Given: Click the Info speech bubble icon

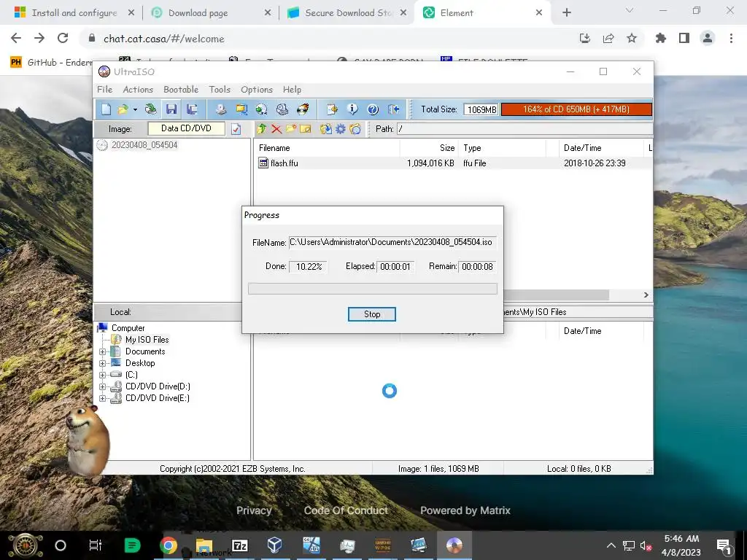Looking at the screenshot, I should pyautogui.click(x=352, y=109).
